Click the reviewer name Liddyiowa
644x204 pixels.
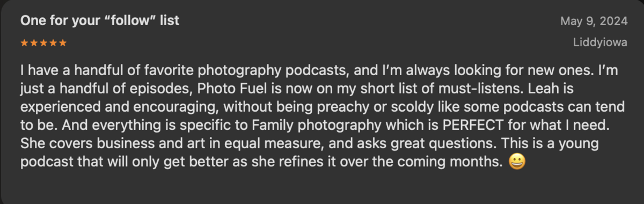tap(599, 43)
